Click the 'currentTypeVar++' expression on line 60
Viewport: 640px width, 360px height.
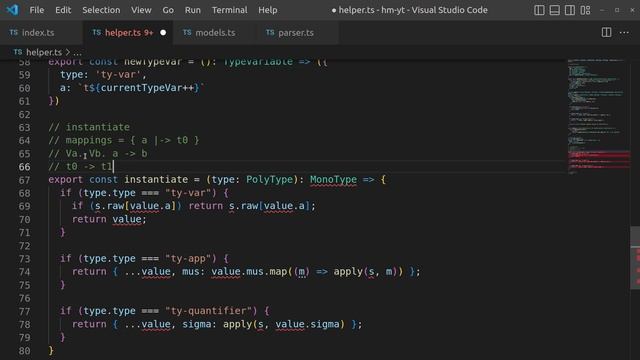[x=147, y=88]
